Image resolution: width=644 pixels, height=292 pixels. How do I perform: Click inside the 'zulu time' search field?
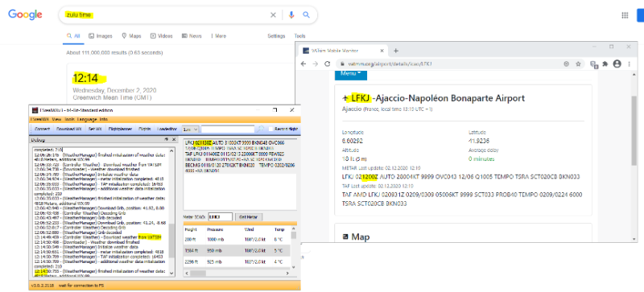(x=164, y=15)
